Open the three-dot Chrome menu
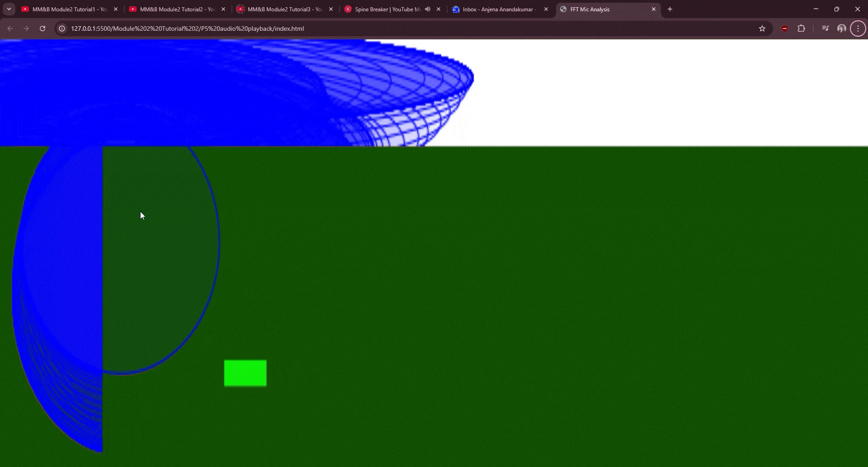Viewport: 868px width, 467px height. 858,28
